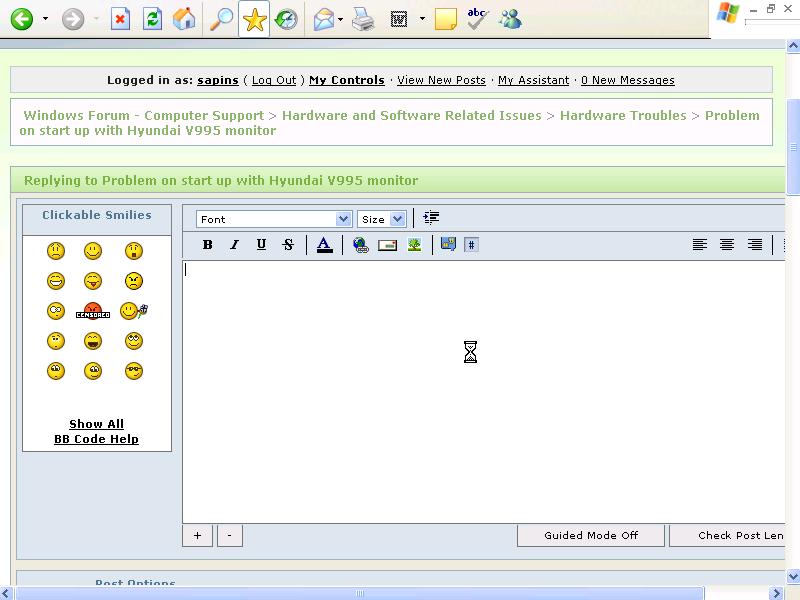Open My Controls link
Viewport: 800px width, 600px height.
point(347,80)
